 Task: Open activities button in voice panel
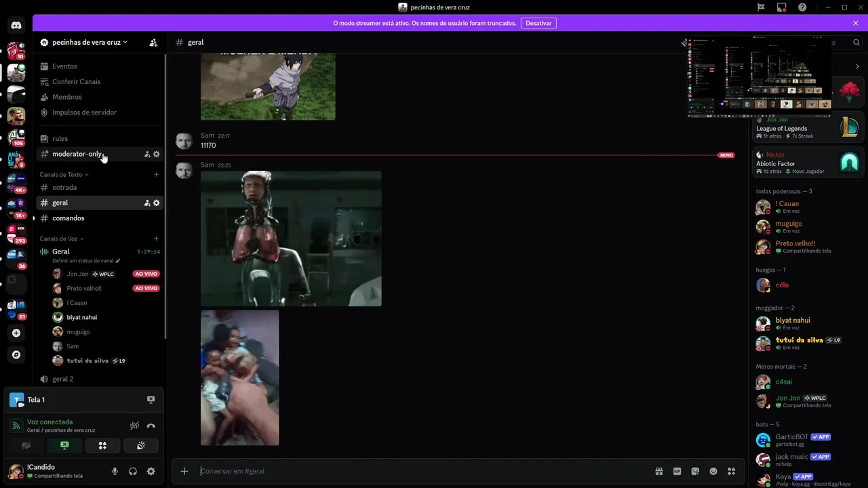coord(102,445)
